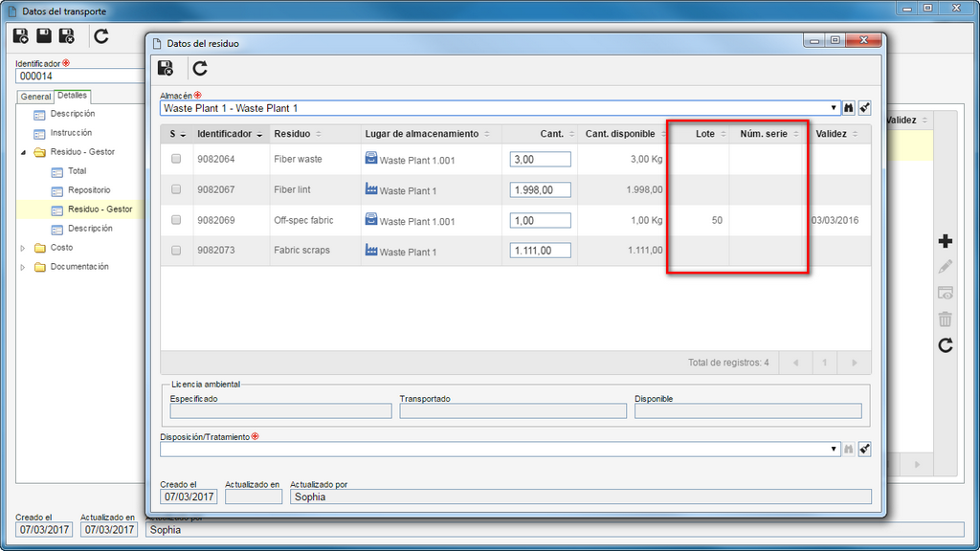Click the Fabric scraps residue name
Viewport: 980px width, 551px height.
(x=301, y=251)
